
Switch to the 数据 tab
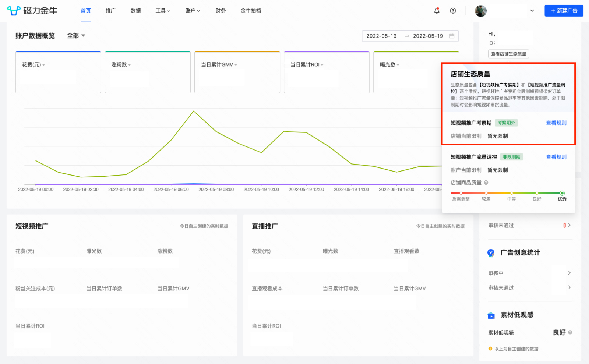click(x=135, y=11)
